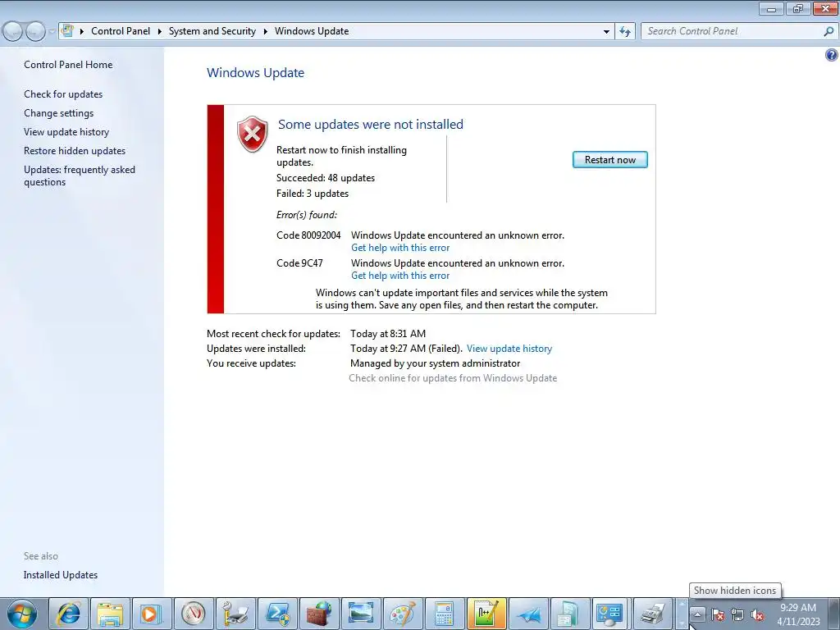Viewport: 840px width, 630px height.
Task: Open Windows Explorer from taskbar
Action: 111,614
